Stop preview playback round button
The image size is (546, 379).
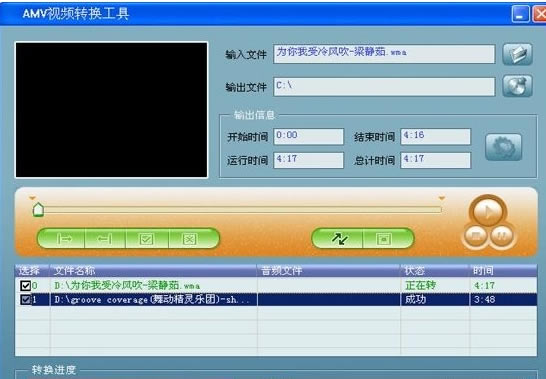coord(476,235)
